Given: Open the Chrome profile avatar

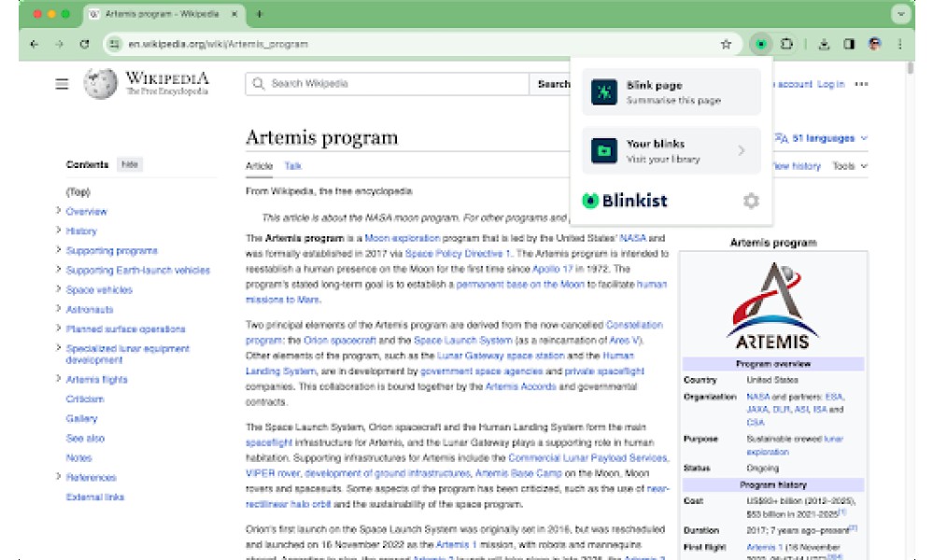Looking at the screenshot, I should [874, 44].
